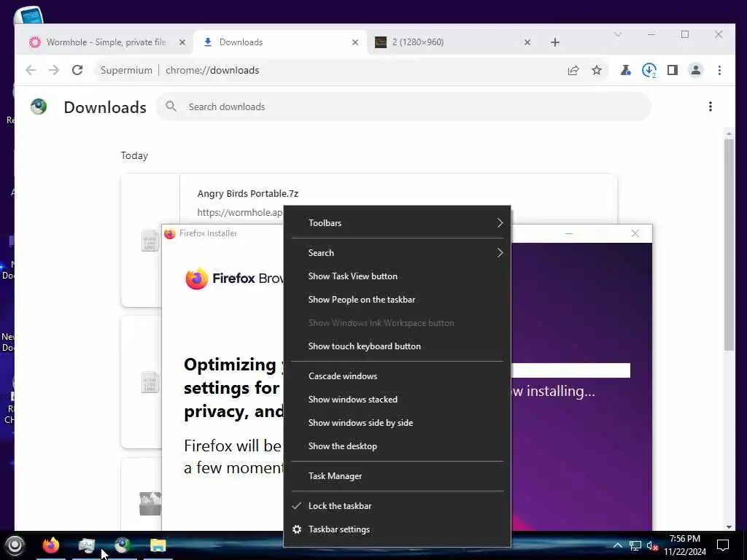Open network status tray icon

(635, 545)
